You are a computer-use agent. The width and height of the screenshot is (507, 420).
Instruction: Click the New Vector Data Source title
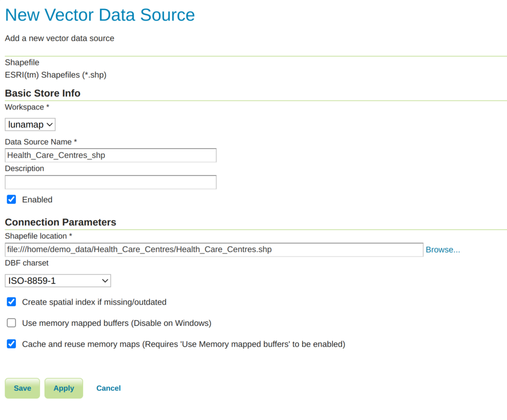tap(100, 15)
